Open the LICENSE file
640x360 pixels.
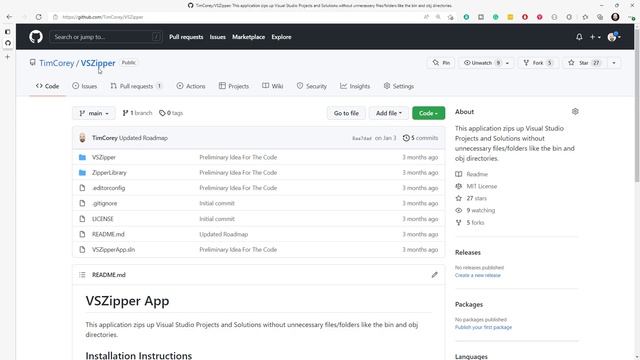102,219
